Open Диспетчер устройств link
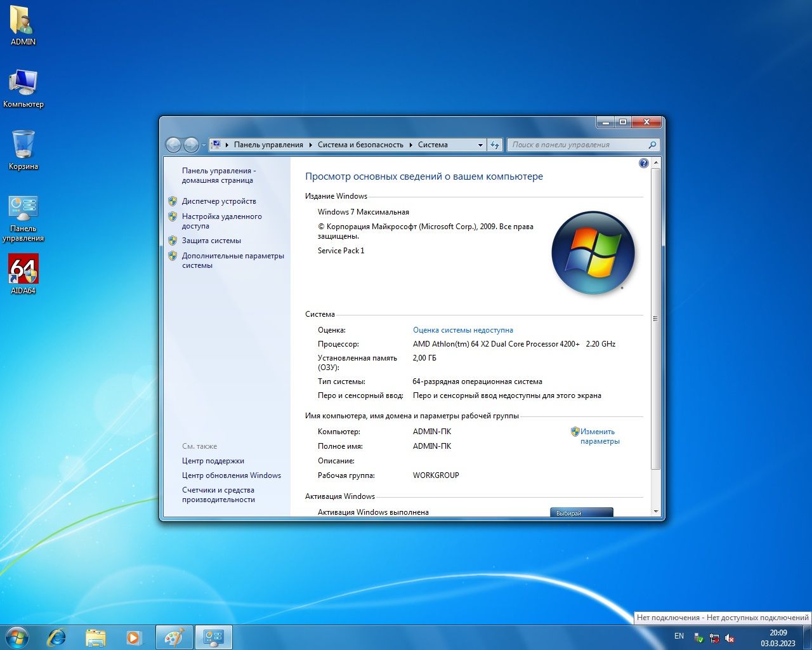 [219, 201]
